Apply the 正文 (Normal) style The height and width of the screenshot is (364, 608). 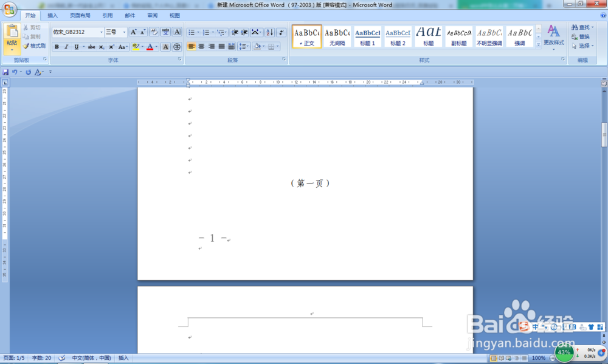click(306, 37)
